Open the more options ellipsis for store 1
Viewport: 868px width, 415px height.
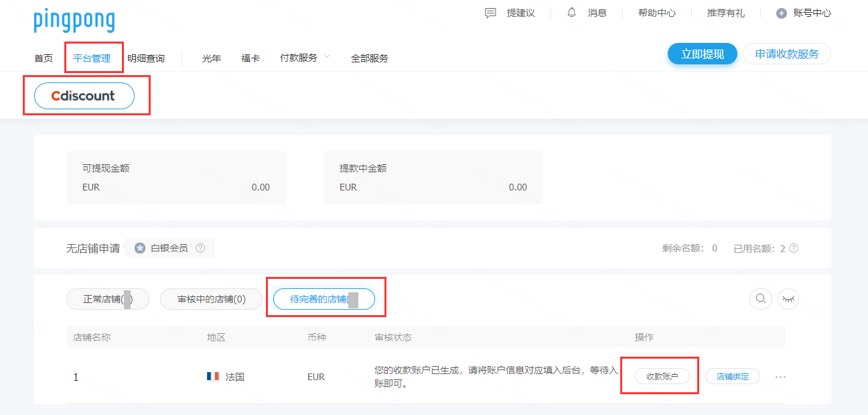click(780, 377)
